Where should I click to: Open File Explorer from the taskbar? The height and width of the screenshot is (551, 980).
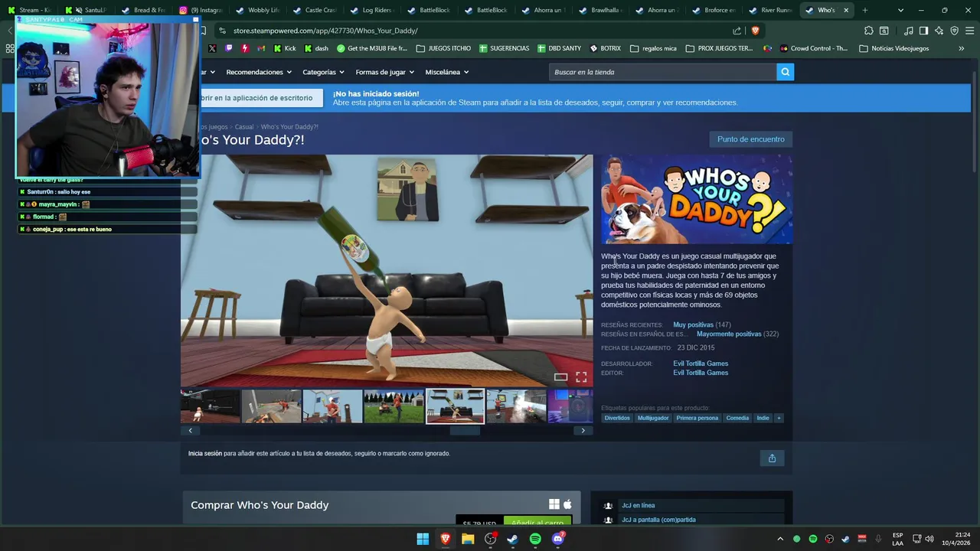click(468, 539)
